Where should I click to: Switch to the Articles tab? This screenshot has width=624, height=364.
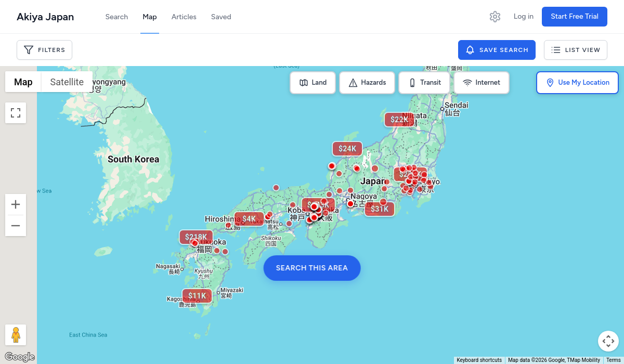tap(184, 17)
